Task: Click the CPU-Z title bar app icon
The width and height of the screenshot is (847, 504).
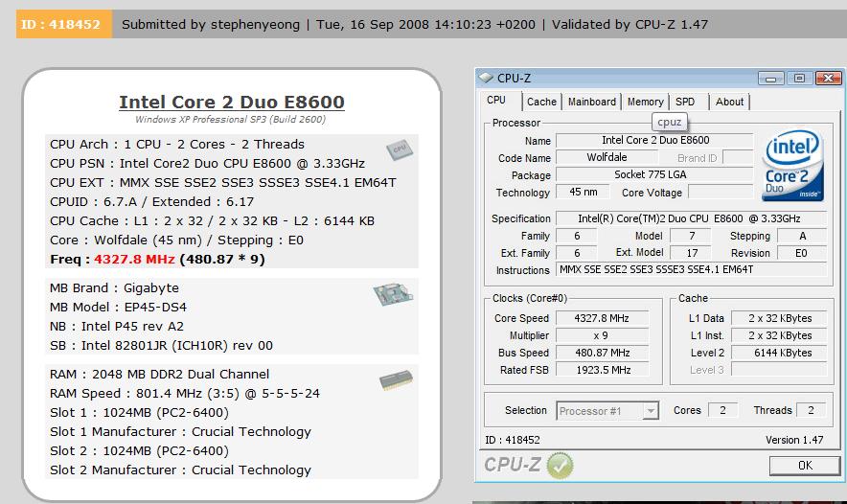Action: (x=486, y=78)
